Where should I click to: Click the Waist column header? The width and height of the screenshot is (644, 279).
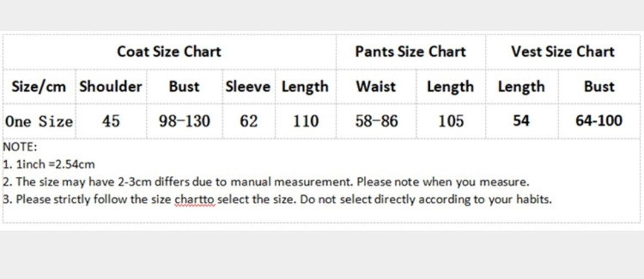click(x=376, y=87)
